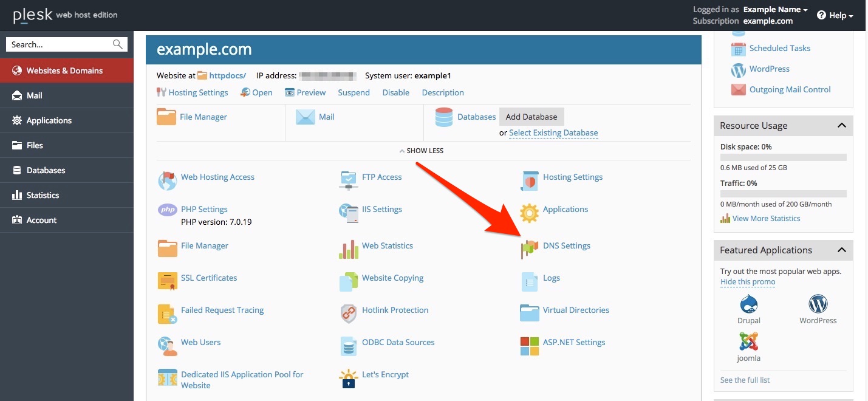Click the DNS Settings link

pyautogui.click(x=567, y=246)
